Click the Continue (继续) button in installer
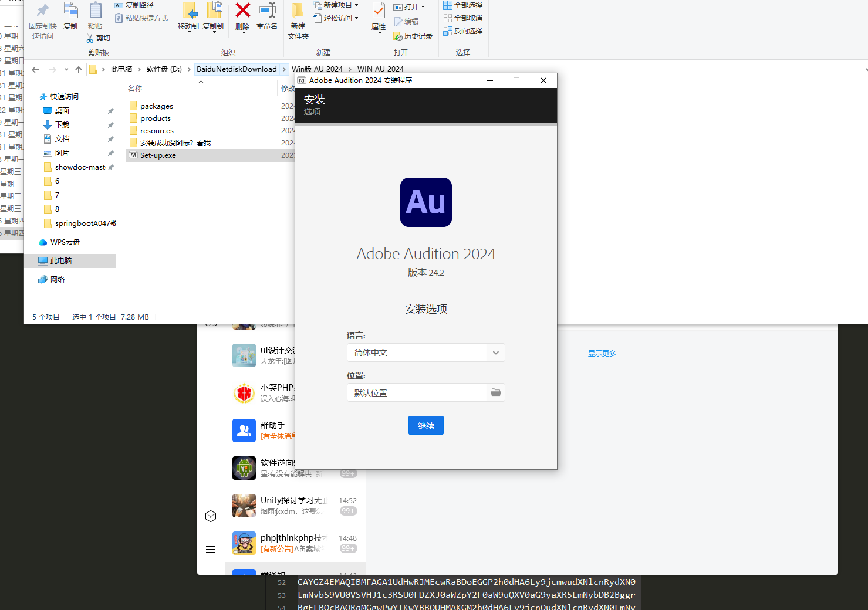This screenshot has width=868, height=610. tap(425, 425)
